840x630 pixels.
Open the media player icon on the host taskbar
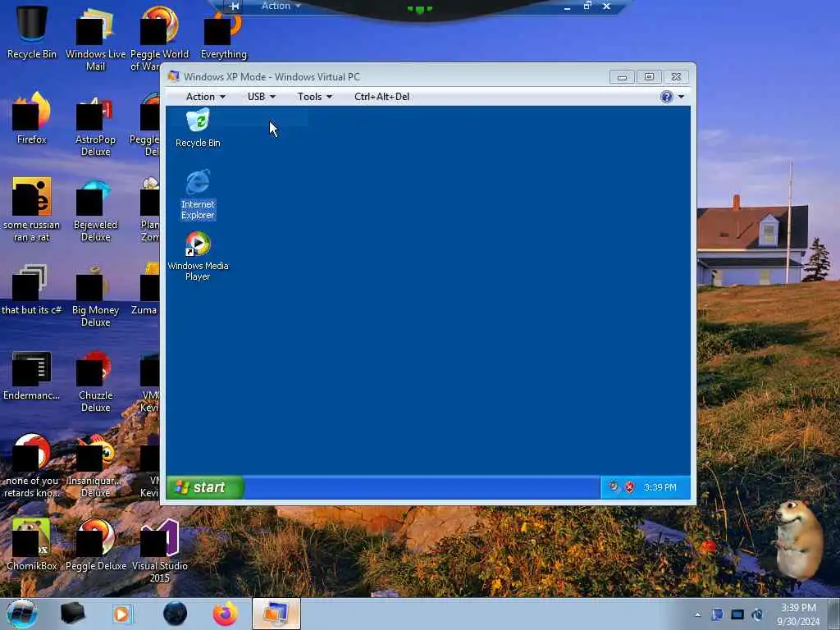121,614
